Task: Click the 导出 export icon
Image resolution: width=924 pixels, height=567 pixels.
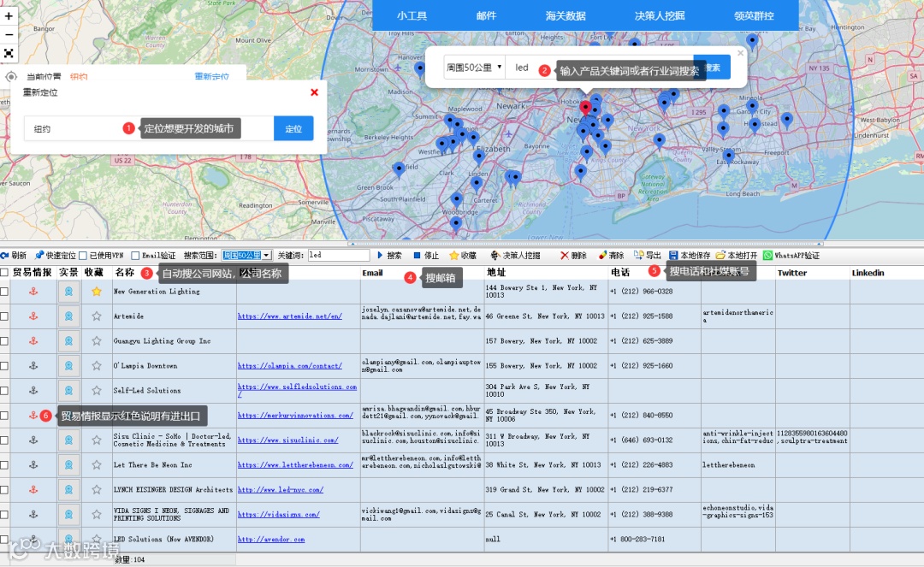Action: click(x=639, y=255)
